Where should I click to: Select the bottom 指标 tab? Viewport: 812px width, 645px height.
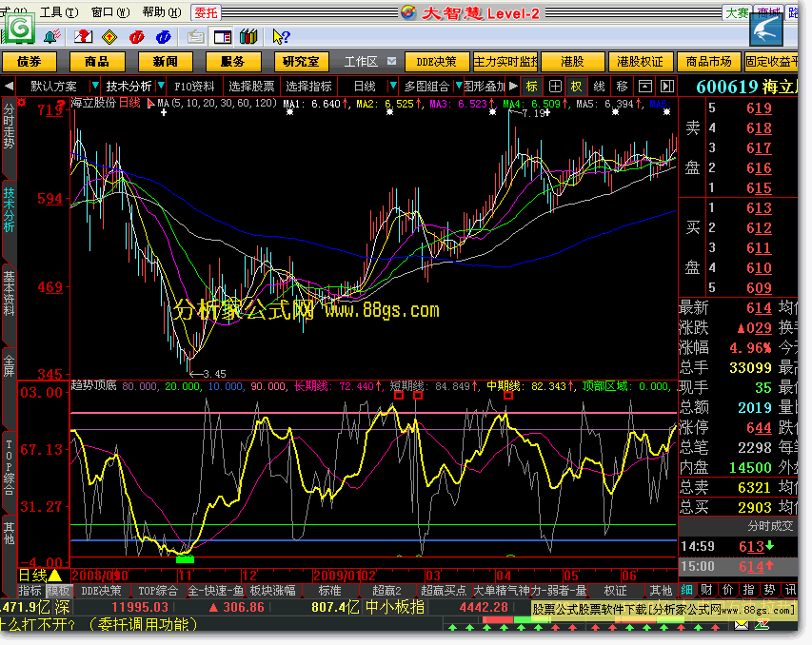point(30,591)
